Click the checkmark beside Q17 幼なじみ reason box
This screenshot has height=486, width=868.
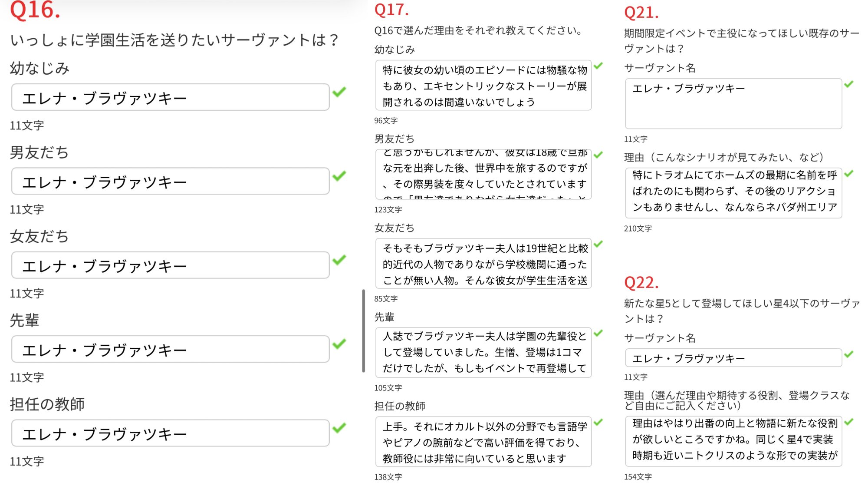coord(598,66)
